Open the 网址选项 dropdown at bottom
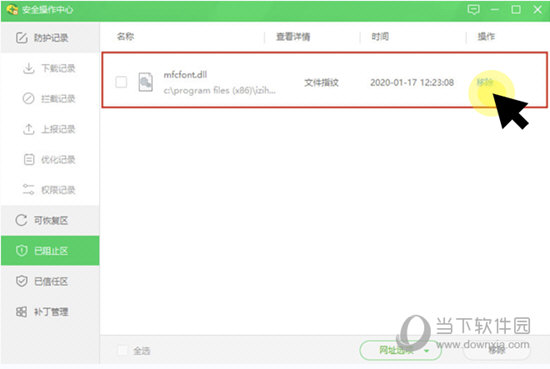Viewport: 550px width, 369px height. (400, 350)
